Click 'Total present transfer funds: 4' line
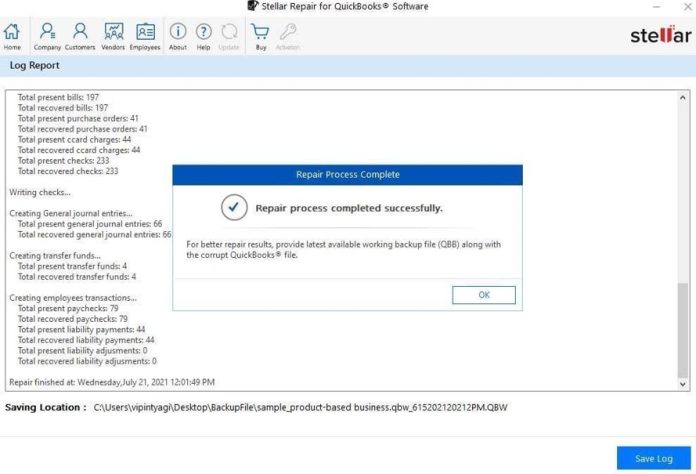 72,266
